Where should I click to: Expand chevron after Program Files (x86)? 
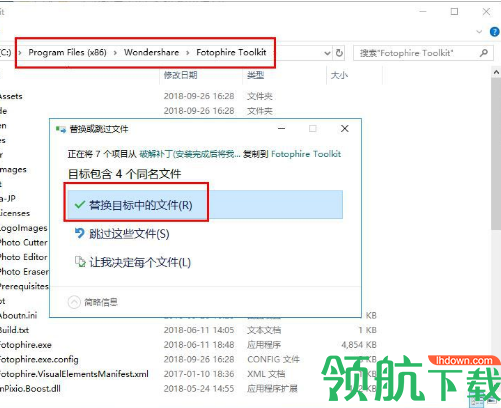point(115,53)
